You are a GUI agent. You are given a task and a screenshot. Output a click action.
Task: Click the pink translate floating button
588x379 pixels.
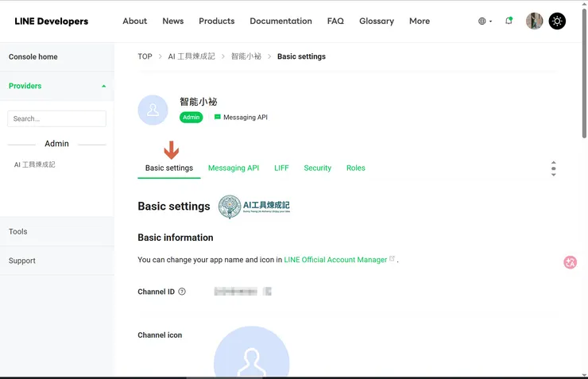(x=570, y=262)
